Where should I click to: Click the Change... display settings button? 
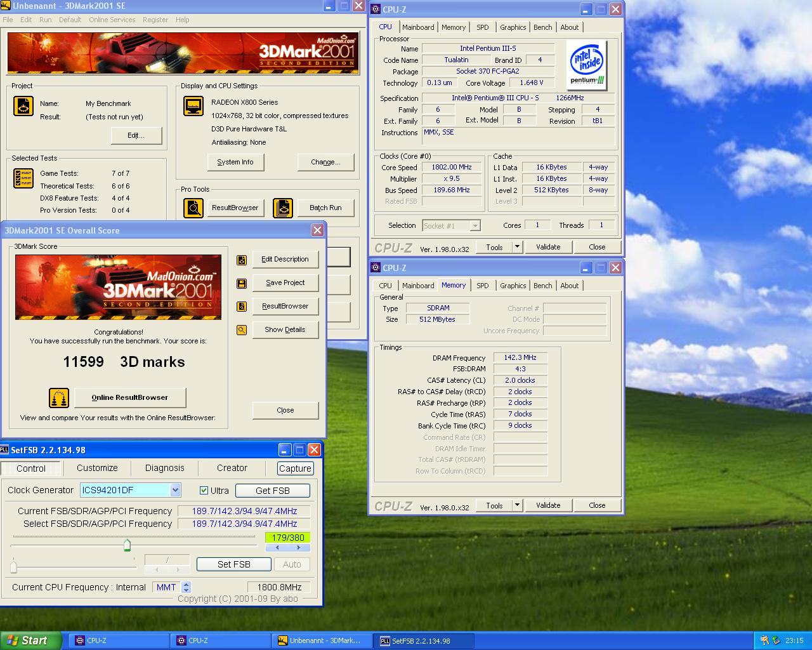coord(325,162)
